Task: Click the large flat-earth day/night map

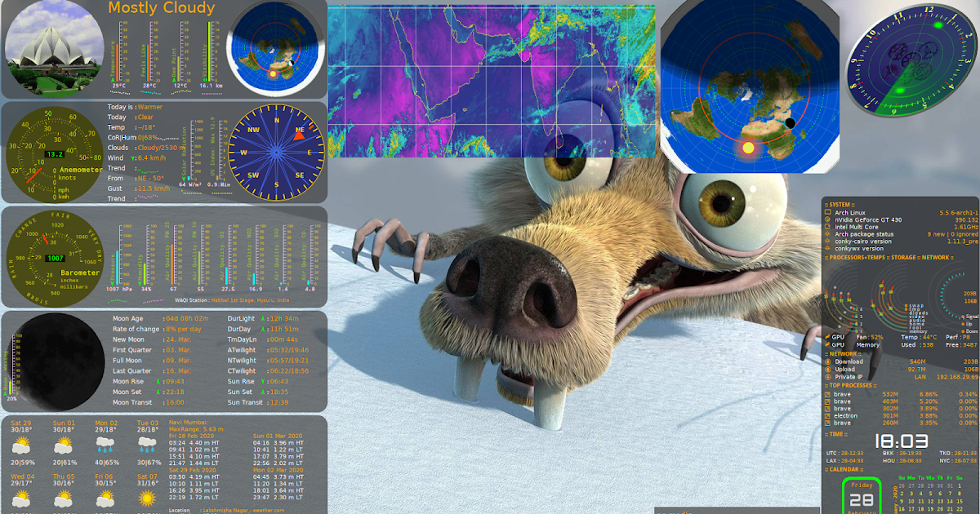Action: (750, 87)
